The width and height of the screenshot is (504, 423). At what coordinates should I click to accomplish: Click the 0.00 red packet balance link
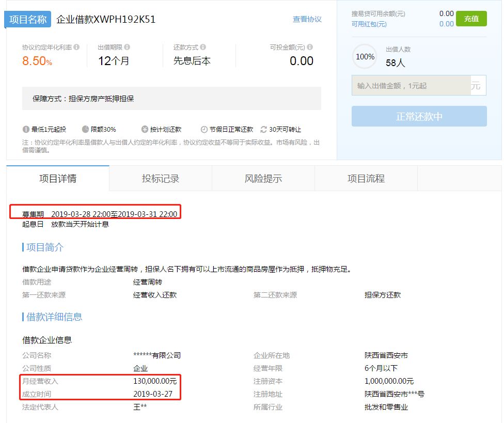[447, 24]
